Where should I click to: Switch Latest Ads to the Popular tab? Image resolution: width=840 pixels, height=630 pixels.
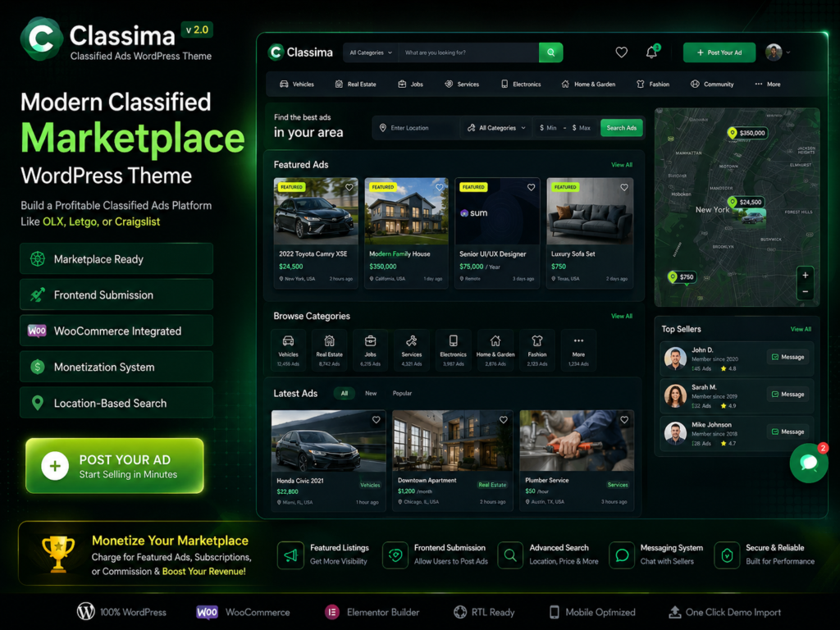pyautogui.click(x=402, y=393)
